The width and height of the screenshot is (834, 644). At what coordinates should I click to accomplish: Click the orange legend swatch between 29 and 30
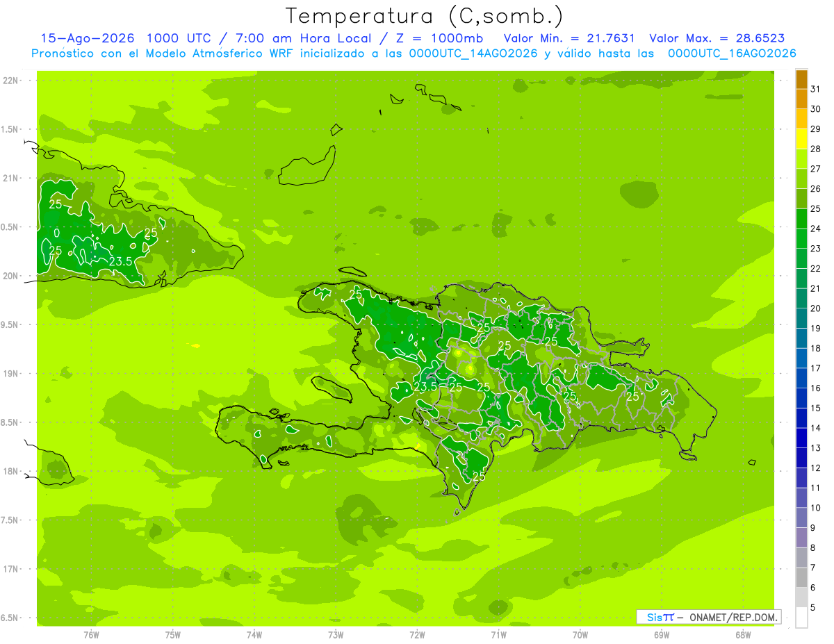tap(802, 119)
